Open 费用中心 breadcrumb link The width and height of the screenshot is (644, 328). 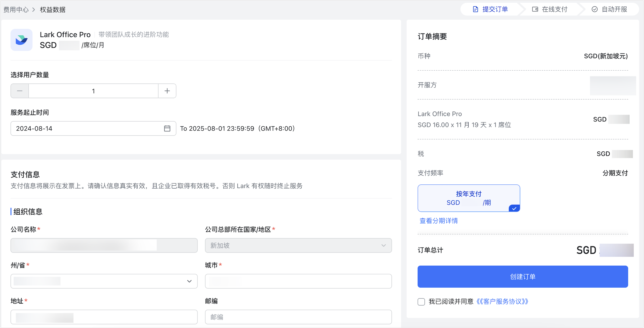(16, 10)
